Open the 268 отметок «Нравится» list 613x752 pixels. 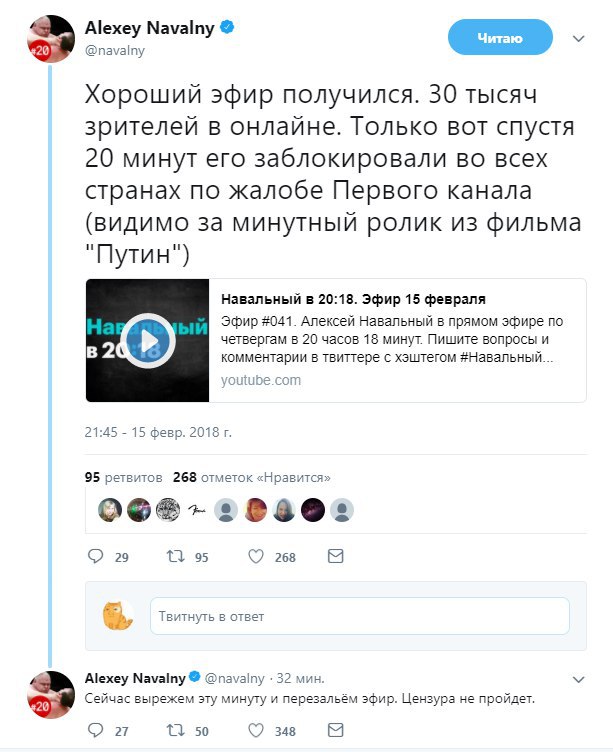pyautogui.click(x=252, y=478)
